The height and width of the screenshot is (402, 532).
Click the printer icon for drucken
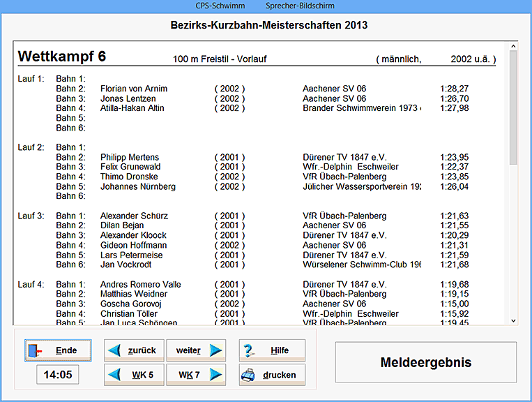(250, 375)
